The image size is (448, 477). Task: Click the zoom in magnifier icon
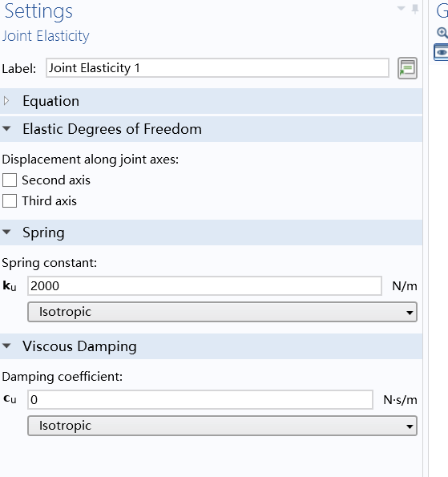click(x=442, y=33)
